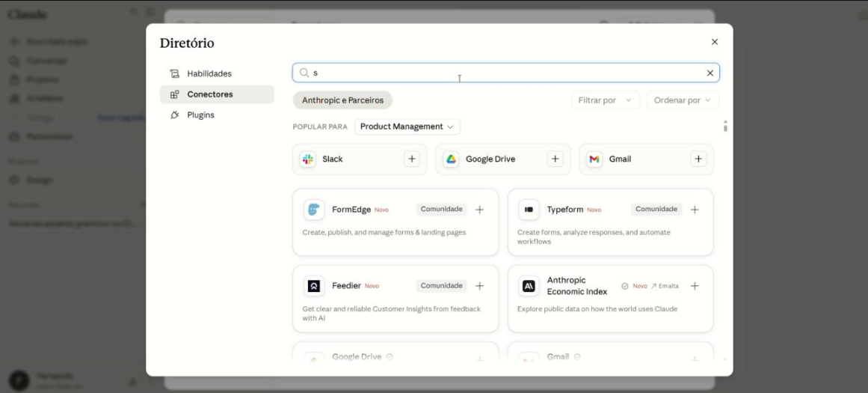Screen dimensions: 868x393
Task: Open the Plugins section
Action: pyautogui.click(x=217, y=115)
